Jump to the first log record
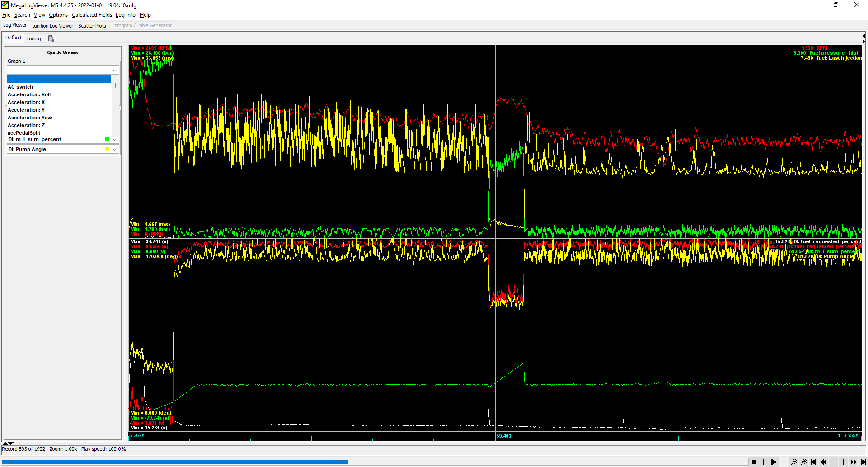 point(813,462)
